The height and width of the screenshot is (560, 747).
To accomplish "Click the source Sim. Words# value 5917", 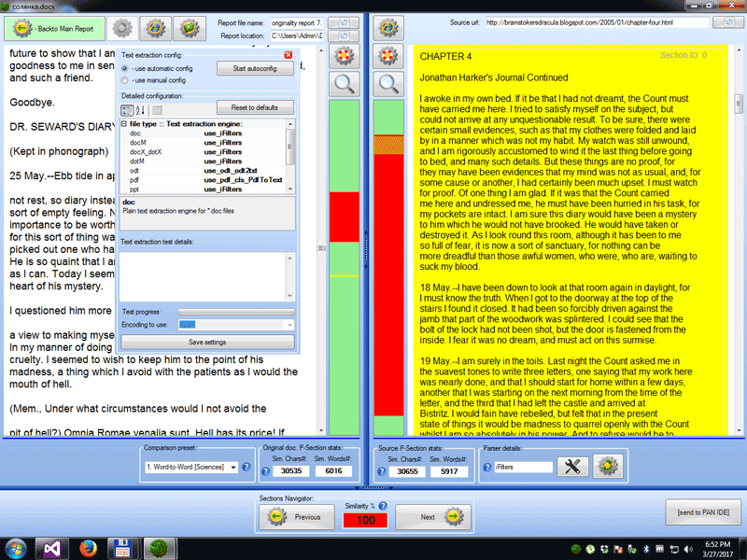I will click(x=449, y=471).
